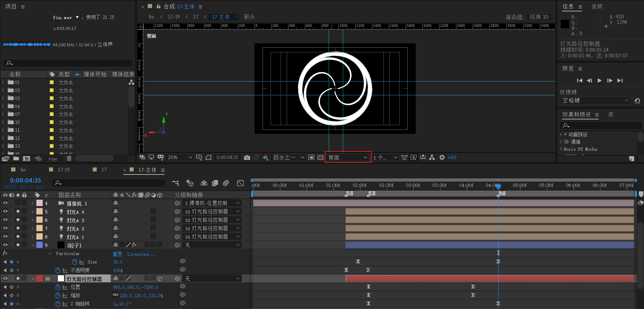
Task: Collapse the 粒子 layer properties
Action: click(x=33, y=245)
